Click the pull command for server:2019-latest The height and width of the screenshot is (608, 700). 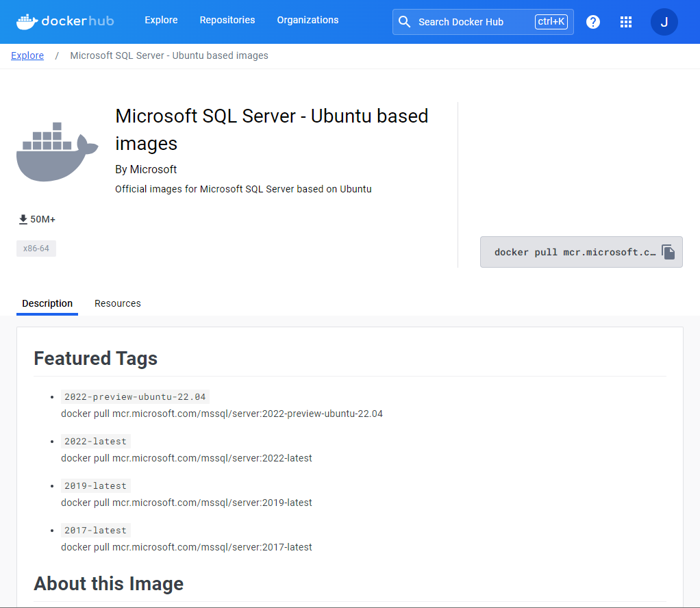click(x=186, y=503)
